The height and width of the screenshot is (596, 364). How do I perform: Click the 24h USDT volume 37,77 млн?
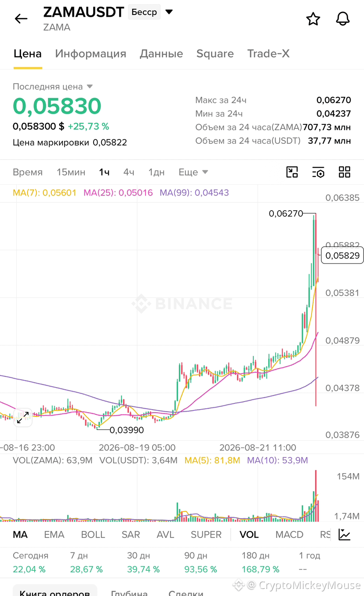[330, 141]
